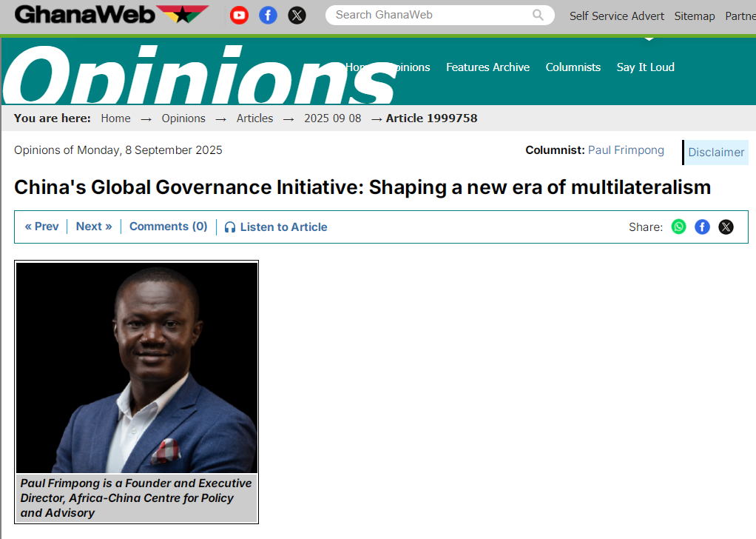Image resolution: width=756 pixels, height=539 pixels.
Task: Go to Say It Loud section
Action: pyautogui.click(x=645, y=67)
